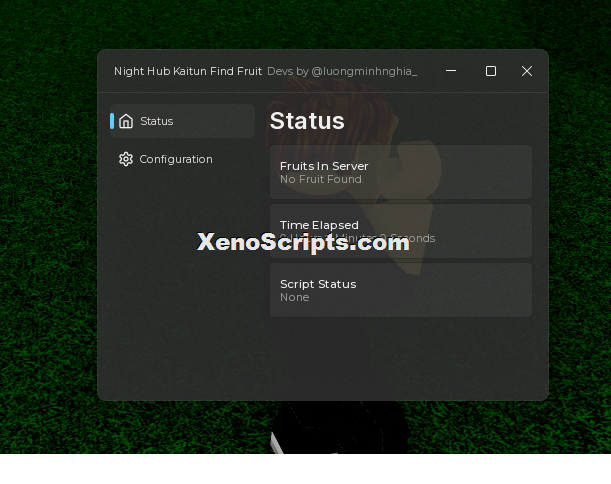Click the 'No Fruit Found.' text
Screen dimensions: 611x484
coord(322,179)
